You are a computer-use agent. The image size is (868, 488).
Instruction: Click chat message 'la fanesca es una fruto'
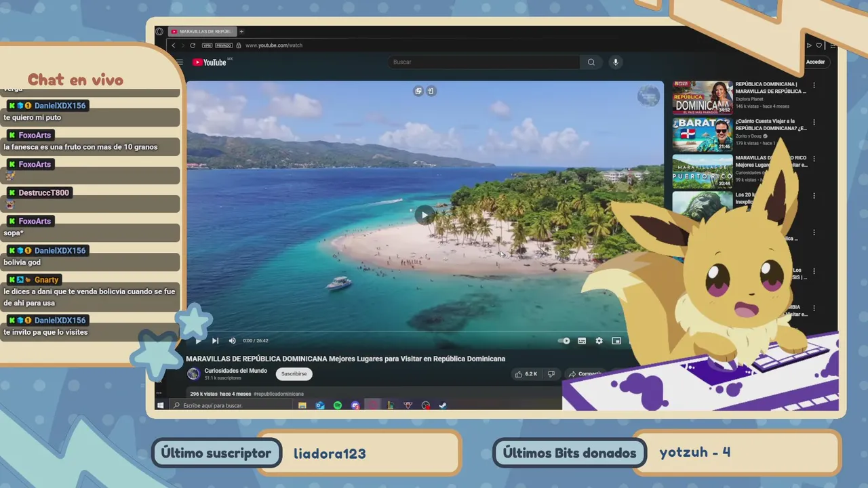coord(80,147)
